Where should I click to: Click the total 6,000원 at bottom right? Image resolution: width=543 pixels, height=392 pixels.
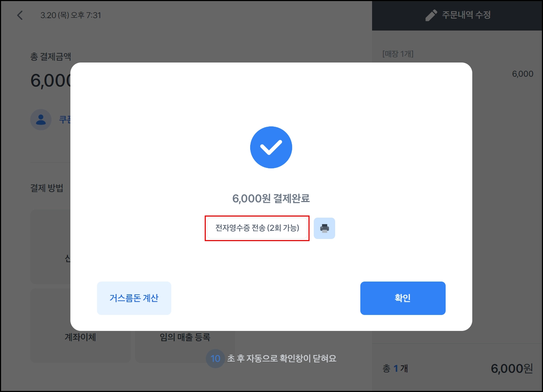[x=512, y=369]
